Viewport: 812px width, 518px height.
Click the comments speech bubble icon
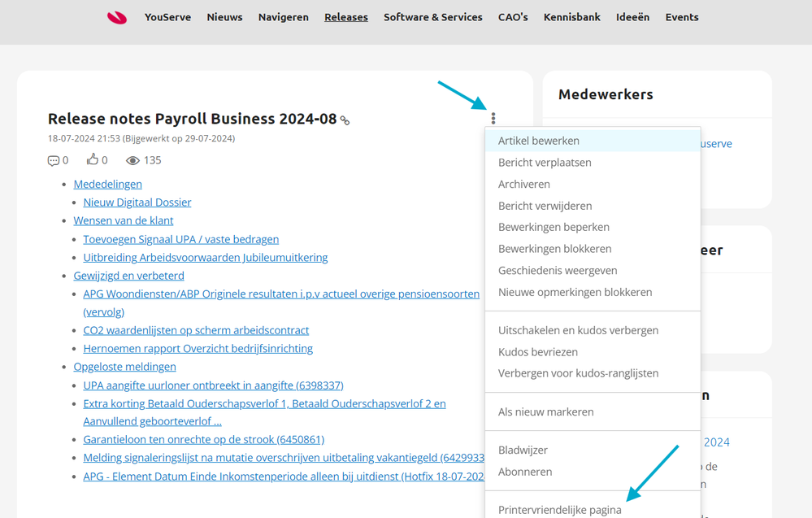pos(53,160)
